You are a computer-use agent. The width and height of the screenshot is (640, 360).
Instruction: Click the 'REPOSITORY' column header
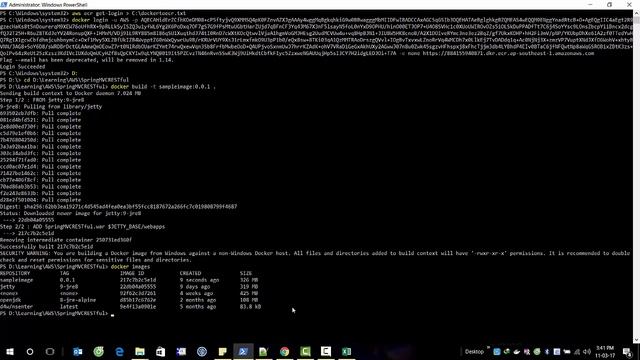[15, 273]
